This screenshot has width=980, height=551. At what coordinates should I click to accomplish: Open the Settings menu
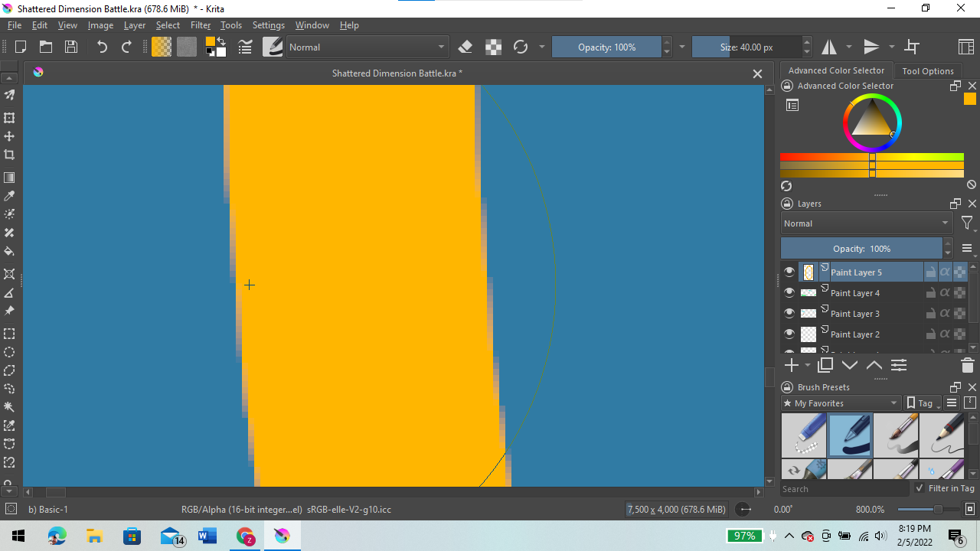(x=269, y=25)
